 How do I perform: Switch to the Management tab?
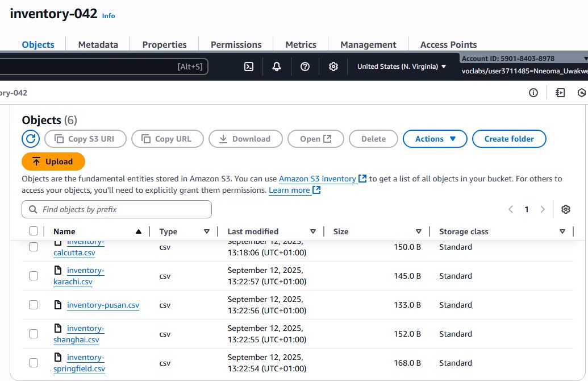pos(368,44)
